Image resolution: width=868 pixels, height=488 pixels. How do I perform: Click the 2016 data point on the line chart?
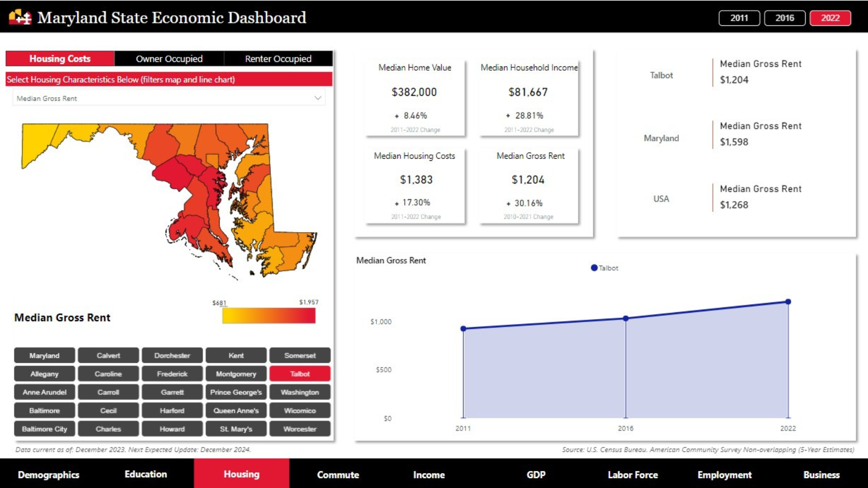(x=626, y=319)
